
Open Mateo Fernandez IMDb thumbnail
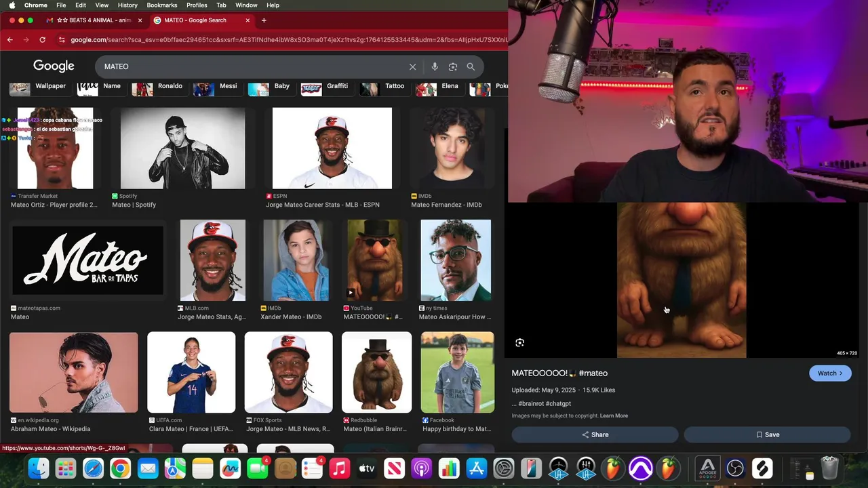click(x=452, y=148)
